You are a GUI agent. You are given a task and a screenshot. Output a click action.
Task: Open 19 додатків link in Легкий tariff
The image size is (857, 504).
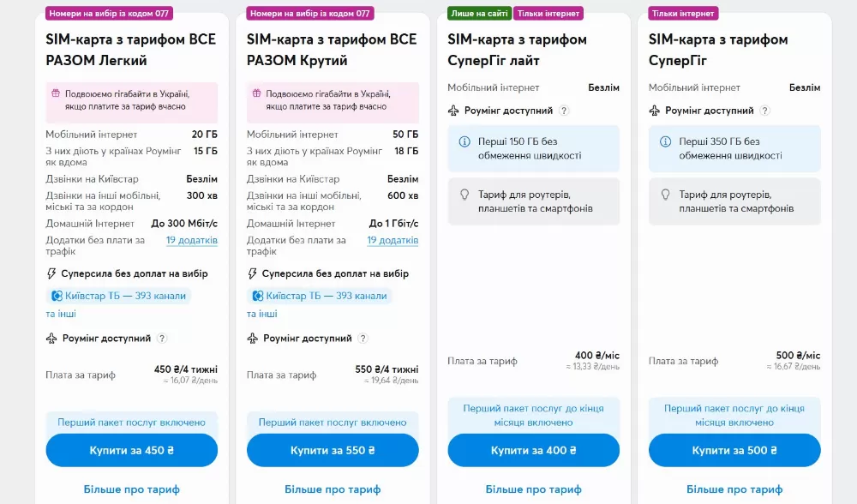click(192, 240)
